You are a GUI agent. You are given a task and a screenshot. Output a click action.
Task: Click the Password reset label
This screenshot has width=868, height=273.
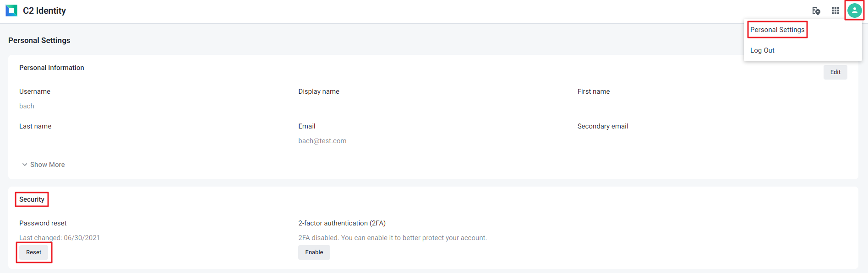click(43, 223)
